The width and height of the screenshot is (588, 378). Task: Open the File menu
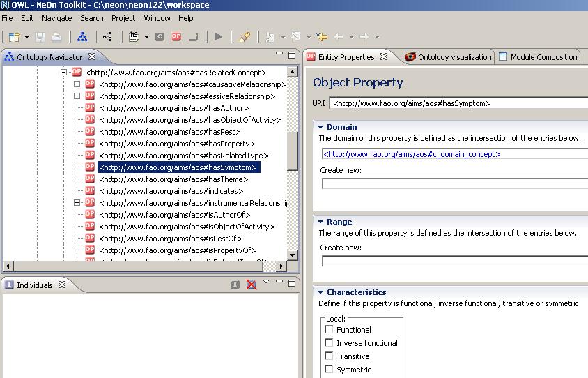pos(7,18)
